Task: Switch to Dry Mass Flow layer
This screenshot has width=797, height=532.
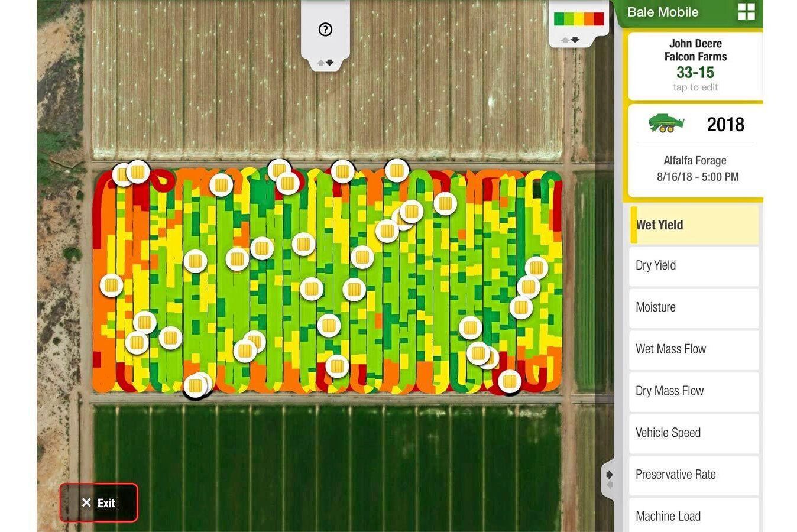Action: point(694,392)
